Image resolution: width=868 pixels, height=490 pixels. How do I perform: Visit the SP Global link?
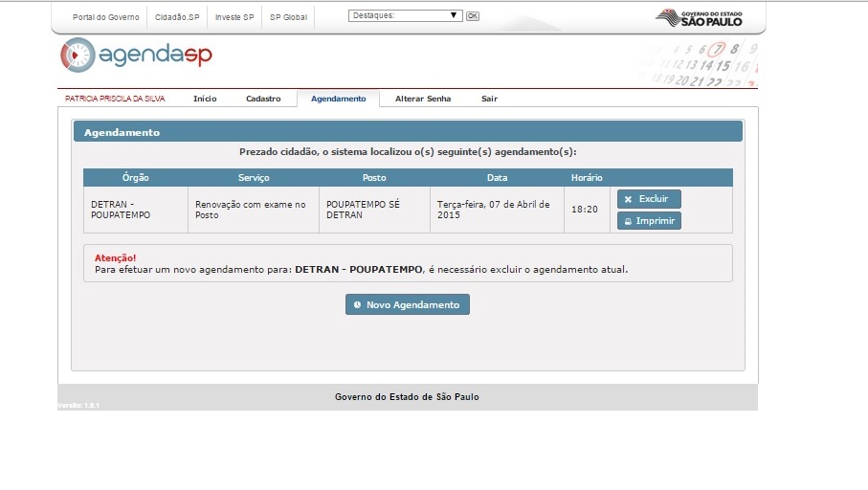(288, 17)
